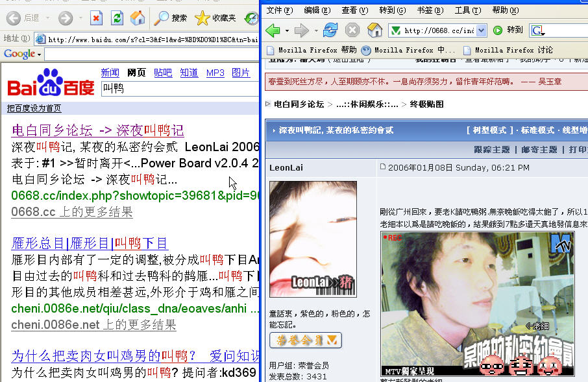Click the 把百度设为首页 link
588x382 pixels.
click(x=34, y=108)
